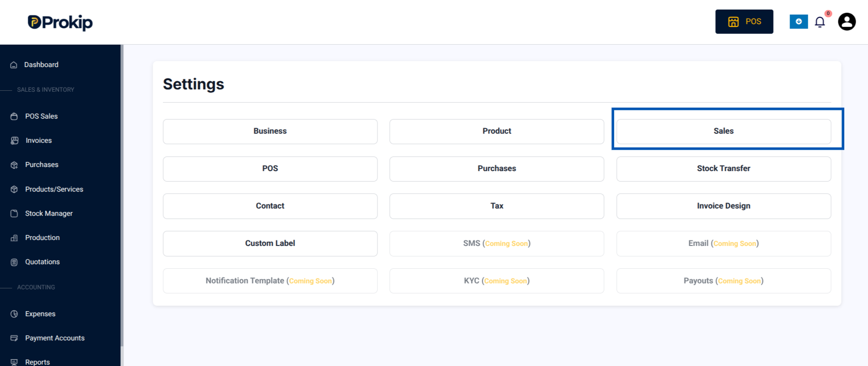The height and width of the screenshot is (366, 868).
Task: Click the Purchases sidebar icon
Action: [x=14, y=165]
